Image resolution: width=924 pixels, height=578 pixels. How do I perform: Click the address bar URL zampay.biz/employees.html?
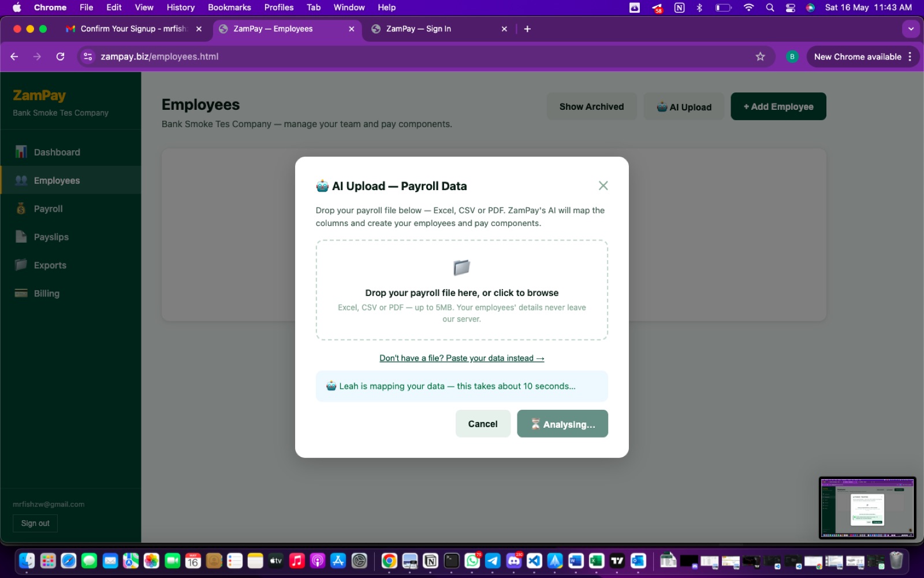pos(159,57)
